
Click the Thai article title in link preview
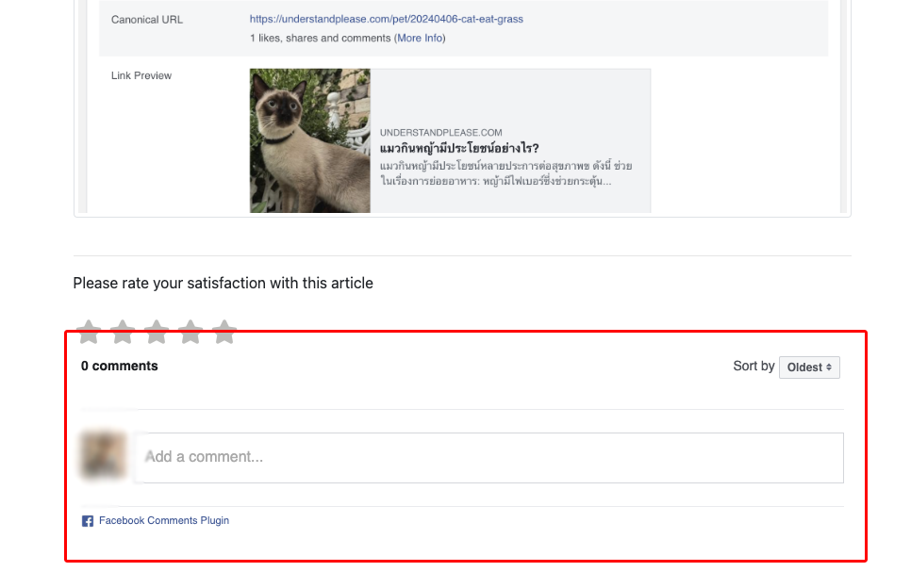coord(459,148)
